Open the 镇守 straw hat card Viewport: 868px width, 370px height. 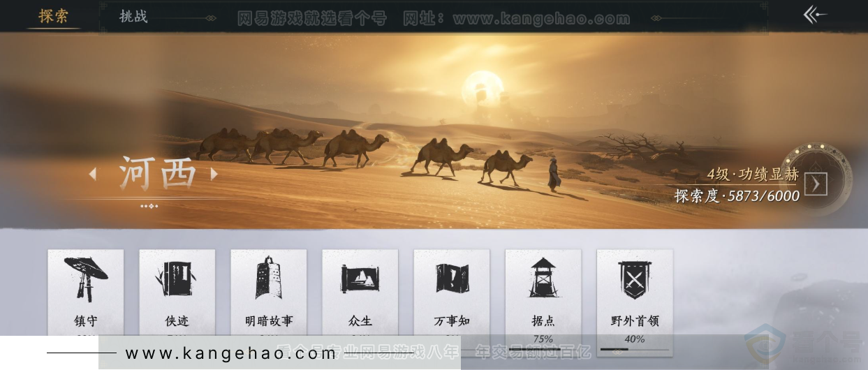86,279
